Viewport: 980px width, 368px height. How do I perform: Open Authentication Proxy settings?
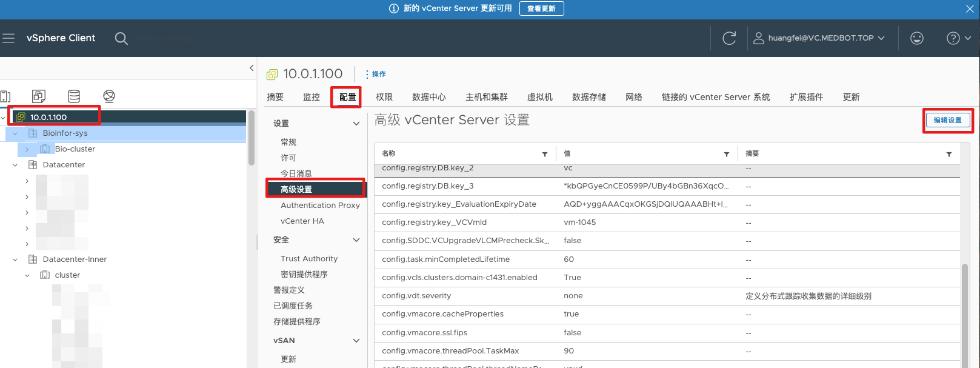tap(320, 206)
